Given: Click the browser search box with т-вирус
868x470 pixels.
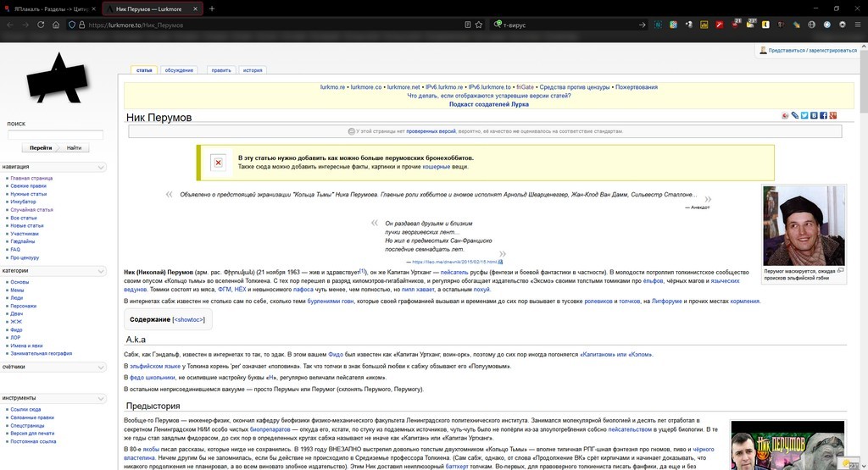Looking at the screenshot, I should pyautogui.click(x=567, y=25).
